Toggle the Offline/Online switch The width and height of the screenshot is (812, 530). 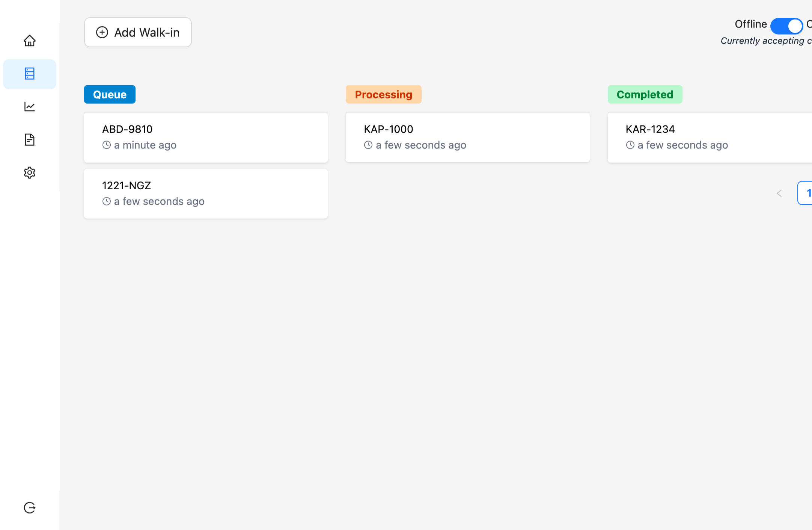coord(786,26)
